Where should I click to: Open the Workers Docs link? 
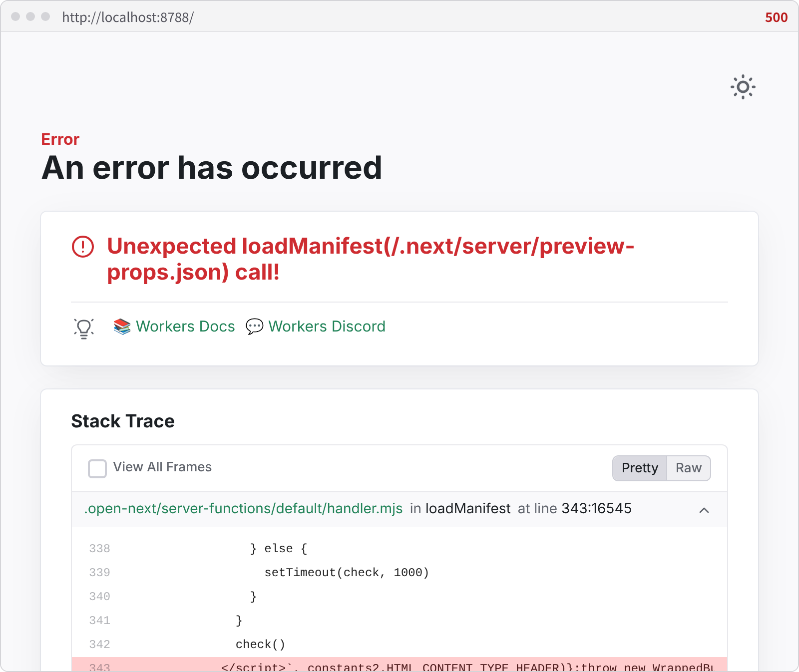point(185,327)
